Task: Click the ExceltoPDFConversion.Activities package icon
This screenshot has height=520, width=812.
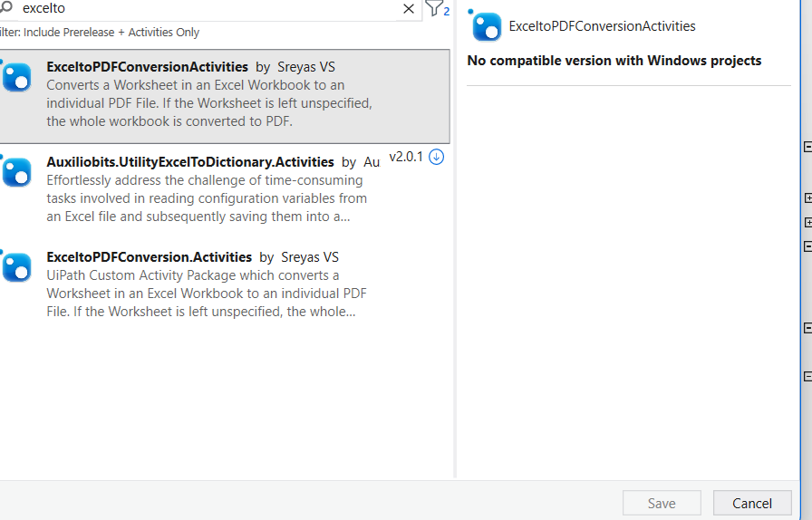Action: [16, 267]
